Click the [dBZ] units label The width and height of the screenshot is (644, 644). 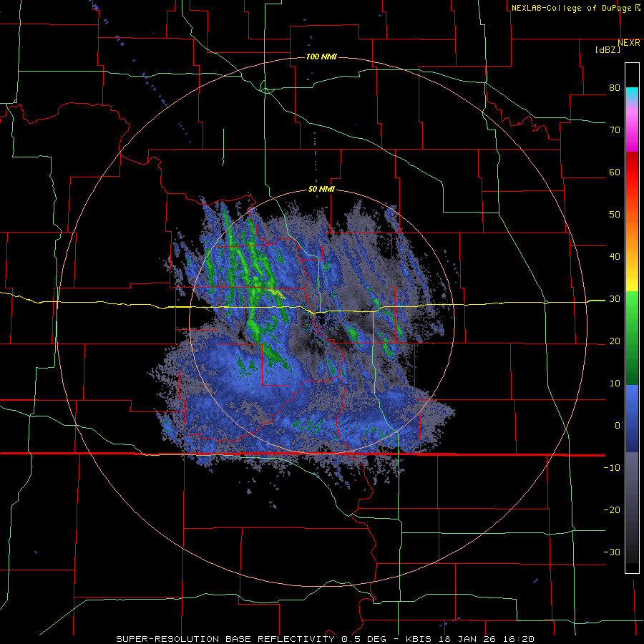pos(608,49)
